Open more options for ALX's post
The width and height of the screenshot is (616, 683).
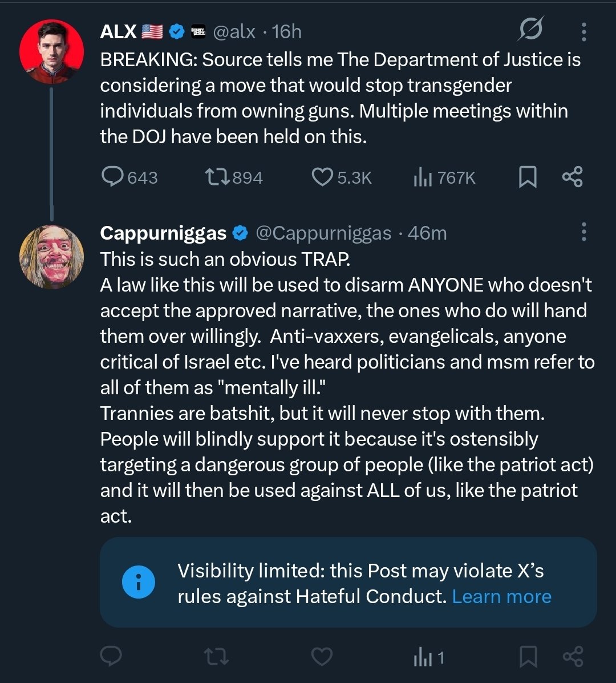point(583,32)
